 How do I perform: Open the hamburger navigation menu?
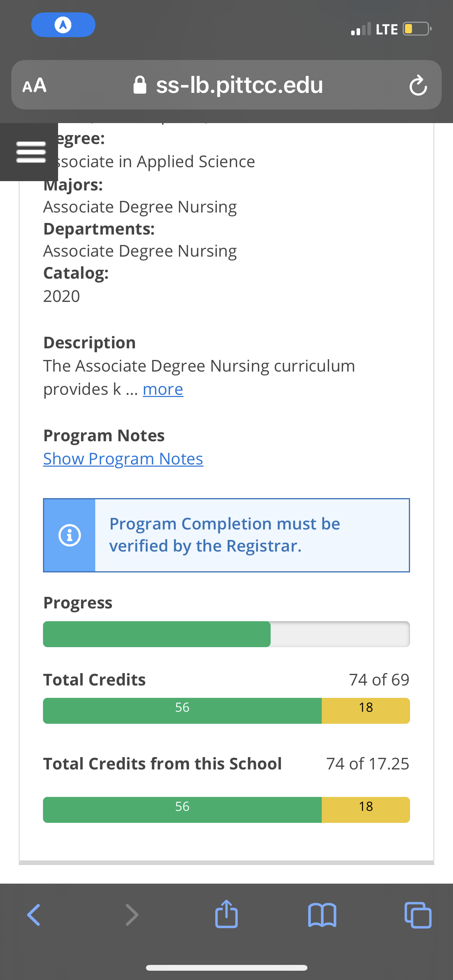31,152
